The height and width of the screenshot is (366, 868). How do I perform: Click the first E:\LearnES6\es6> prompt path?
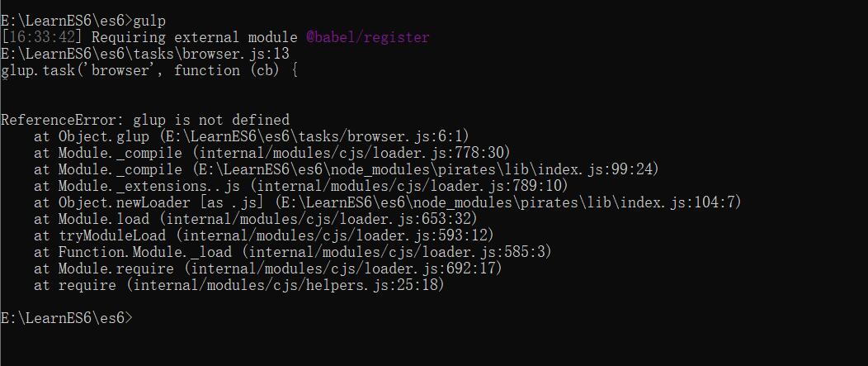click(x=67, y=21)
